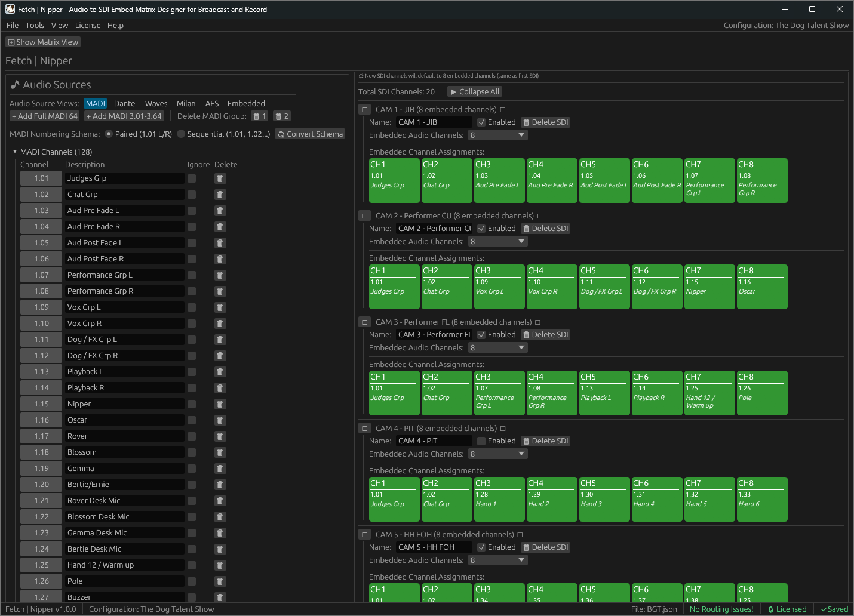Open the Tools menu
This screenshot has width=854, height=616.
click(x=35, y=26)
